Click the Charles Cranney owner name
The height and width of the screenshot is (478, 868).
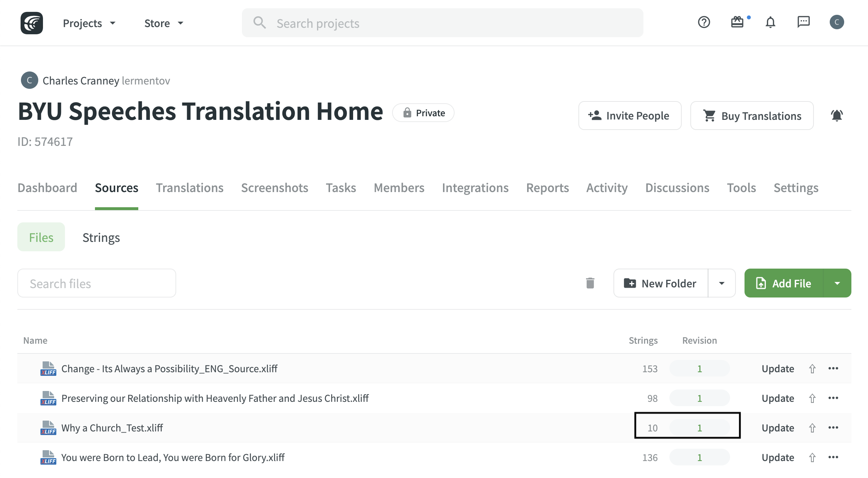(81, 81)
